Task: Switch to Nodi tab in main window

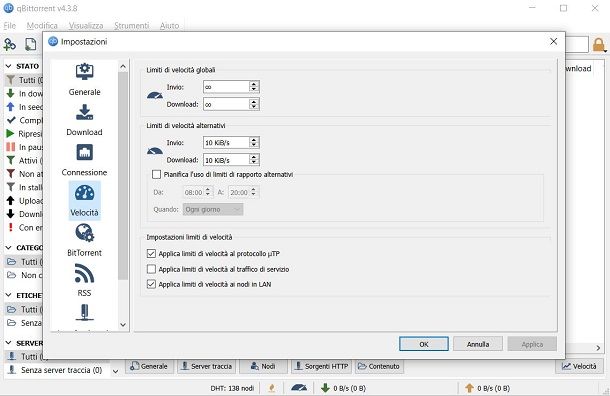Action: [263, 366]
